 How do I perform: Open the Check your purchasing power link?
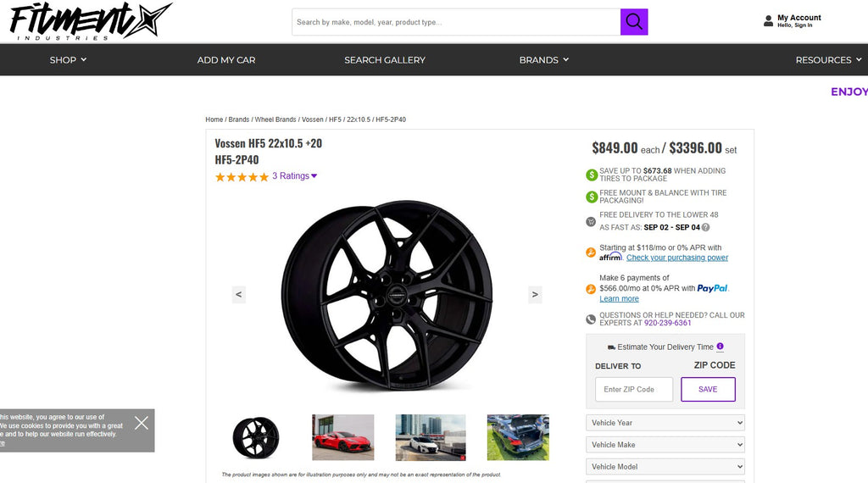tap(677, 258)
